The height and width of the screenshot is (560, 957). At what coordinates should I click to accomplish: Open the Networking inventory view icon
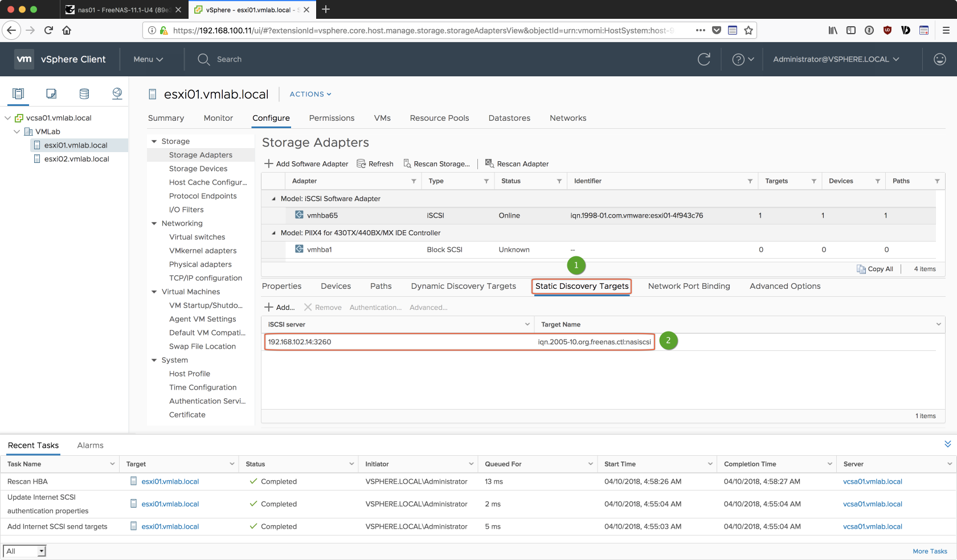[117, 94]
